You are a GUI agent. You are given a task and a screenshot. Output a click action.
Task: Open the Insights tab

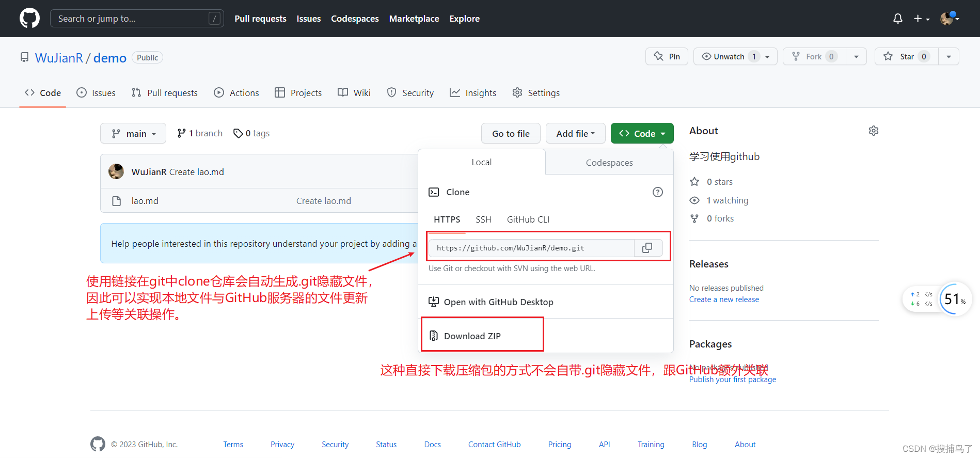[473, 92]
